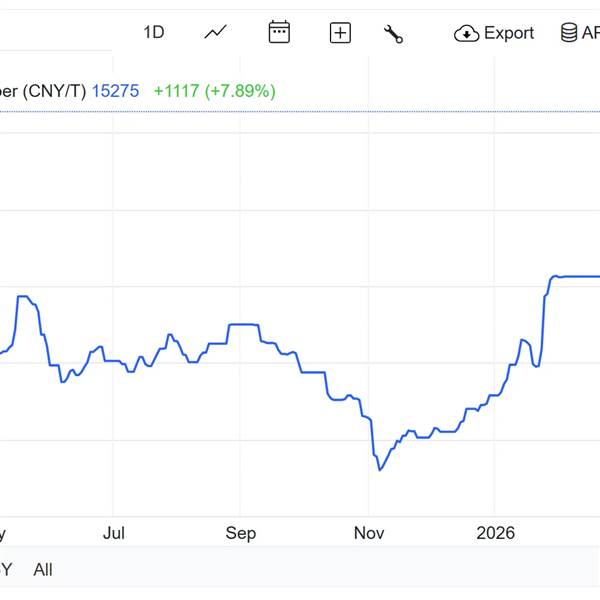600x600 pixels.
Task: Open chart settings with the wrench icon
Action: (x=393, y=34)
